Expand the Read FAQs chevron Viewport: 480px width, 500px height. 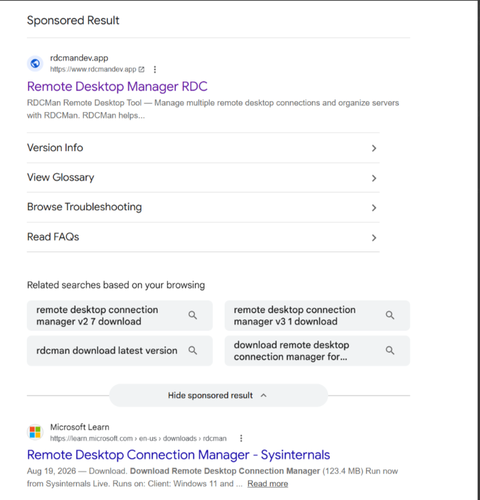tap(374, 238)
